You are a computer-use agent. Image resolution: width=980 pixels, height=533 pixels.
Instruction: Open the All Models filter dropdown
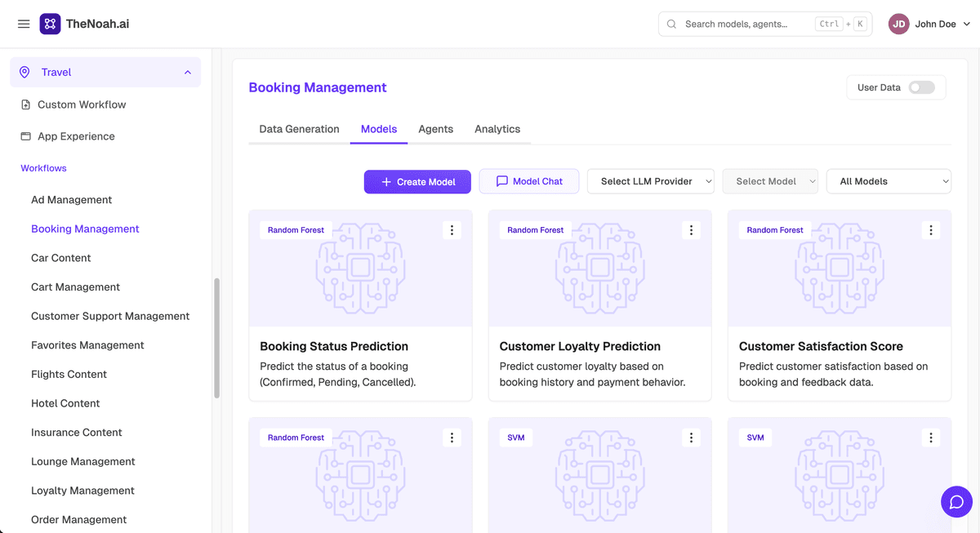click(x=889, y=181)
